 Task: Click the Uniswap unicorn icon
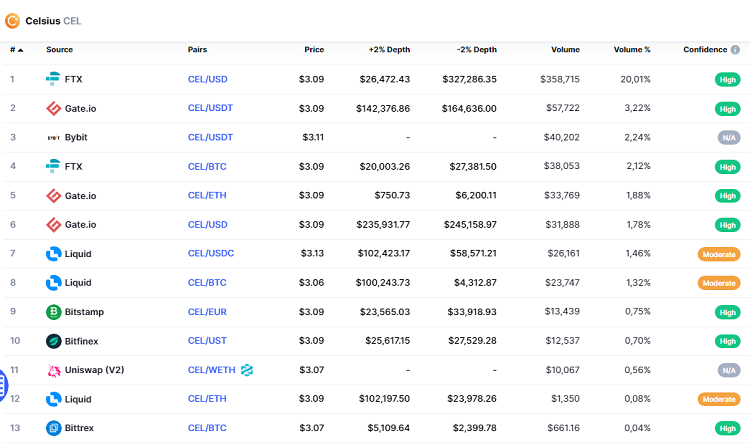pyautogui.click(x=54, y=370)
